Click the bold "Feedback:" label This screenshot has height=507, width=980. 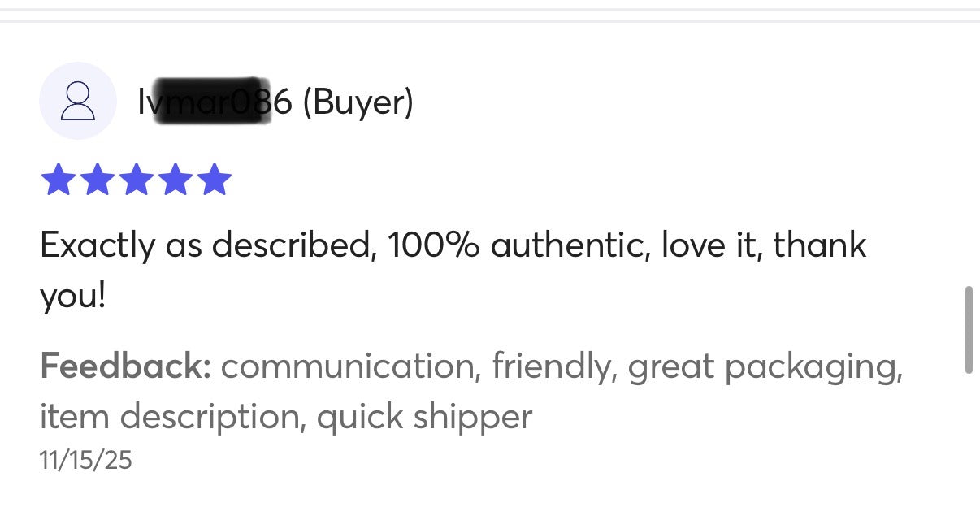(x=125, y=366)
